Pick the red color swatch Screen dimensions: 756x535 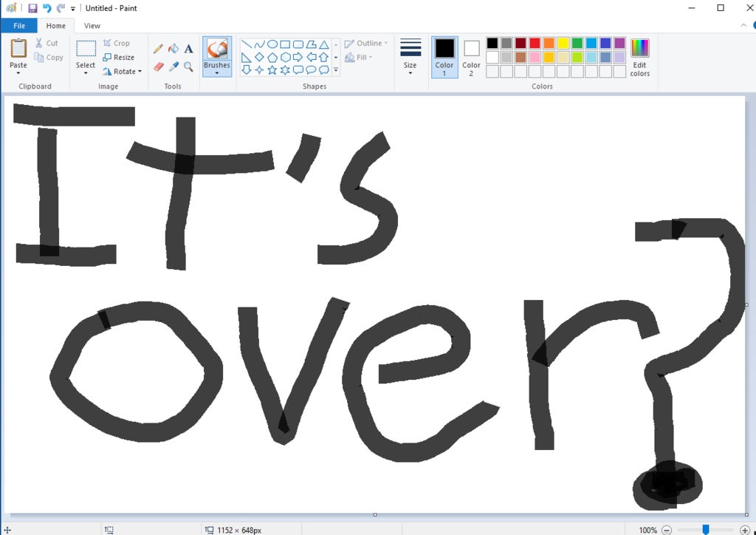535,43
